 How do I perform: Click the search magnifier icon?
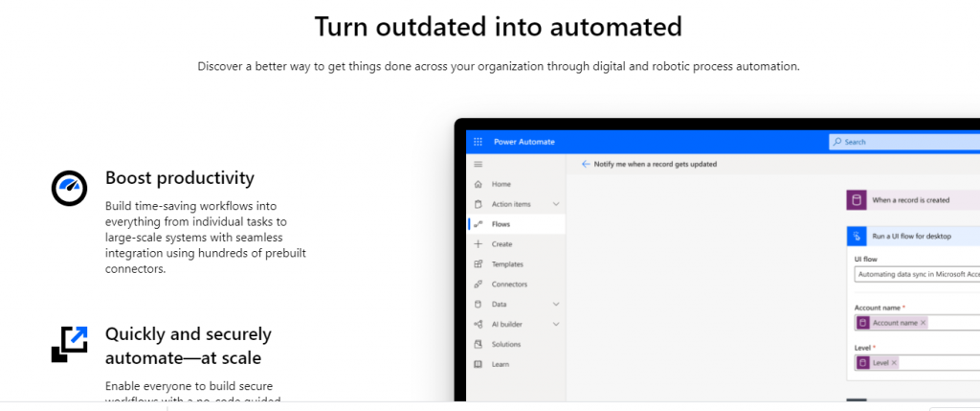click(x=837, y=142)
